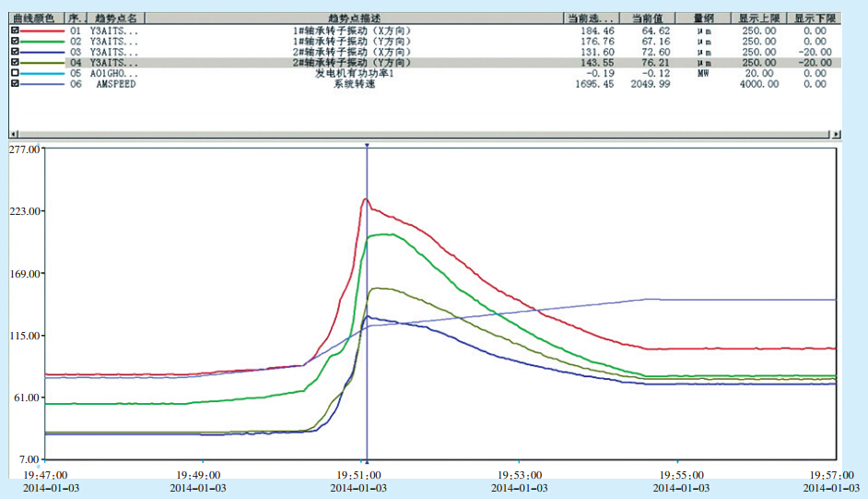Enable the 05 发电机有功功率1 curve checkbox
The height and width of the screenshot is (499, 868).
click(15, 73)
